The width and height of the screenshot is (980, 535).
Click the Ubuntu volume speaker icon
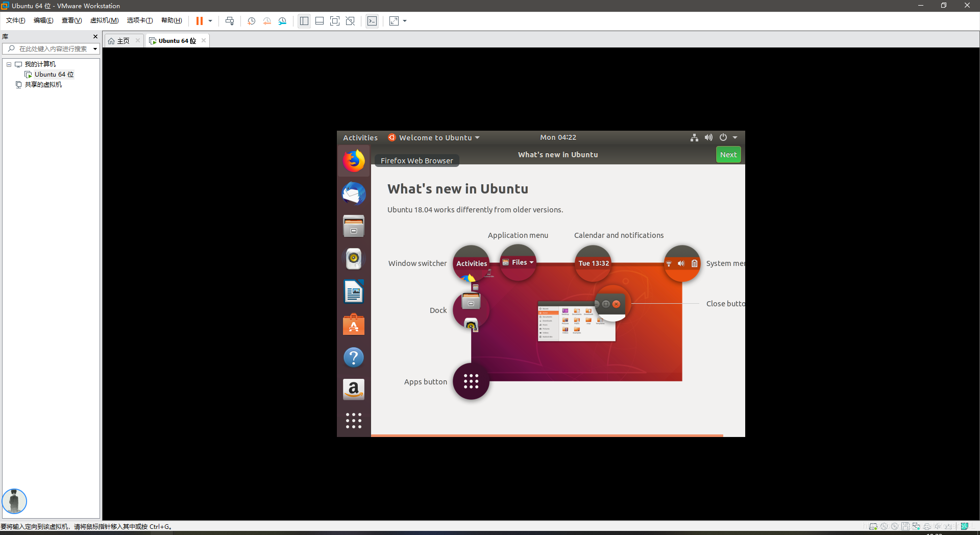708,137
